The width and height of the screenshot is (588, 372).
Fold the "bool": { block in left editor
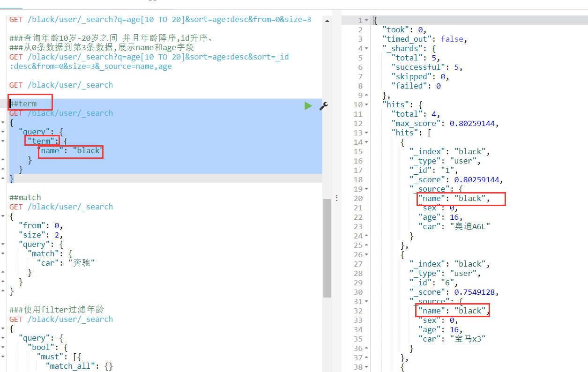[x=3, y=347]
